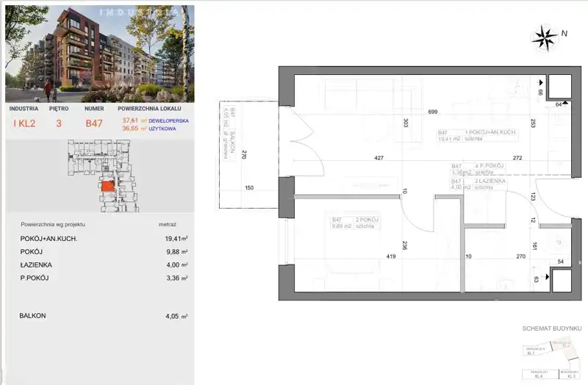The height and width of the screenshot is (385, 588).
Task: Click the BALKON row showing 4,05 m²
Action: (100, 316)
